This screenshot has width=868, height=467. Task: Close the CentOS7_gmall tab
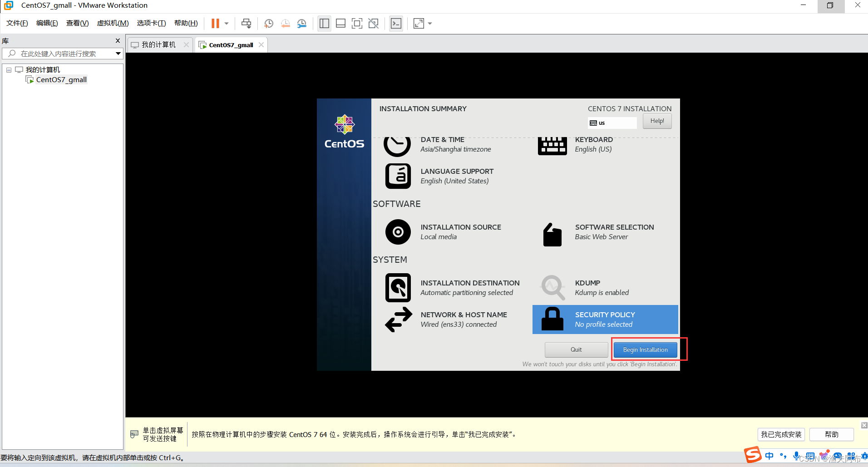pos(261,44)
